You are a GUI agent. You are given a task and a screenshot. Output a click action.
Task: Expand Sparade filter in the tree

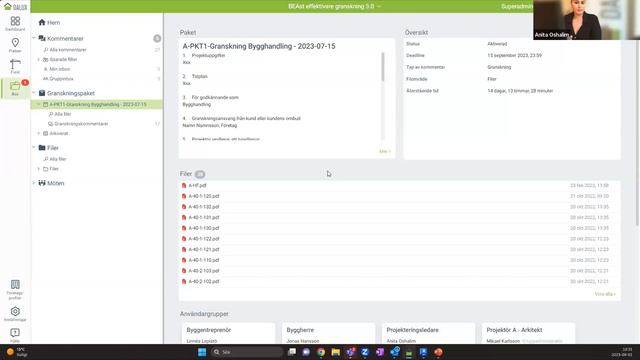(39, 60)
